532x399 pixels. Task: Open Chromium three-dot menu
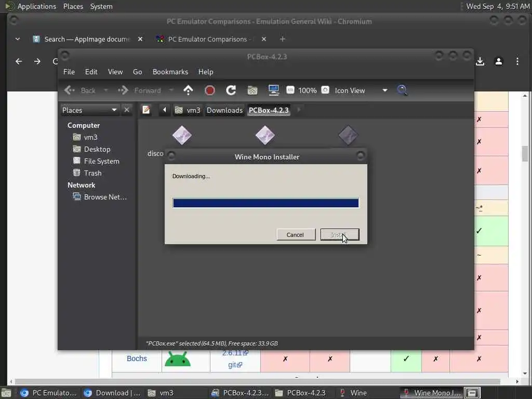(517, 61)
